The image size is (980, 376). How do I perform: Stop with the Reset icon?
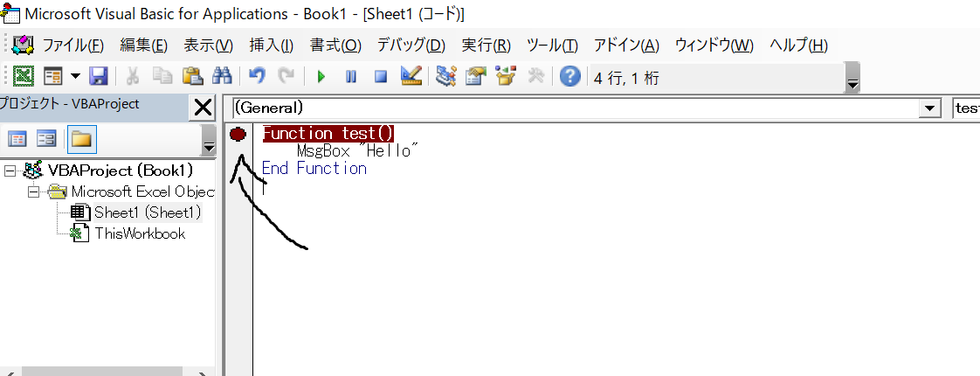(x=381, y=77)
